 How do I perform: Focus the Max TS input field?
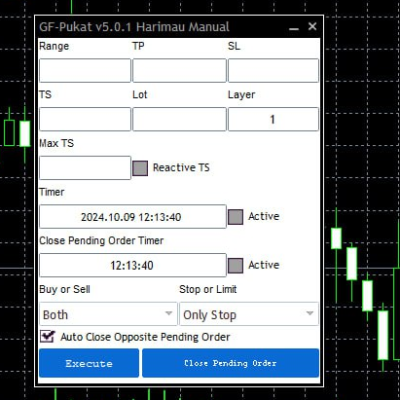point(85,168)
